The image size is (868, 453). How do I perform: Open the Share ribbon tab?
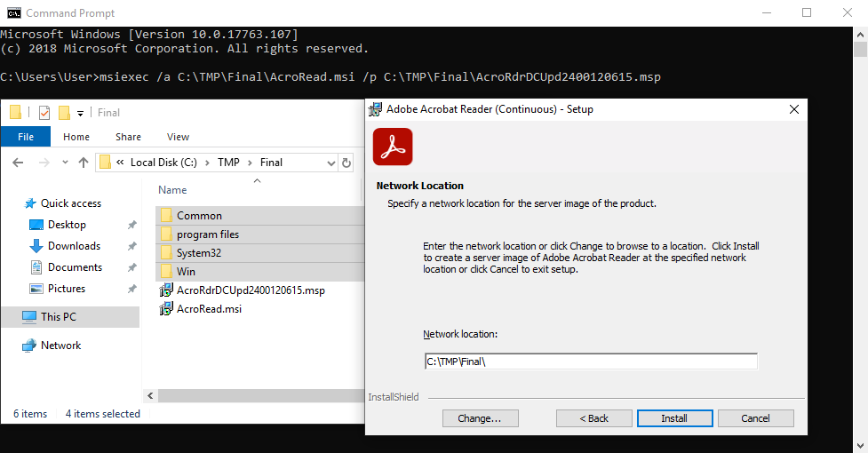[128, 137]
